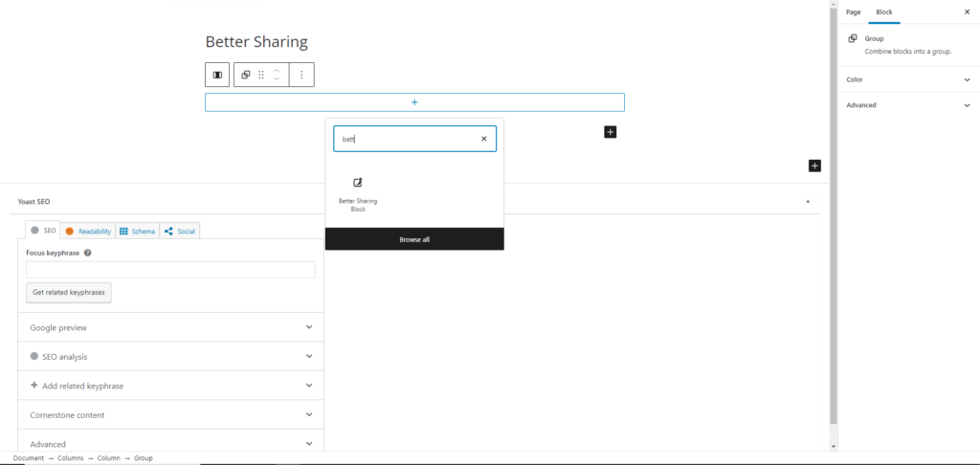Click the plus appender inside the Group block
Screen dimensions: 980x465
click(x=414, y=102)
